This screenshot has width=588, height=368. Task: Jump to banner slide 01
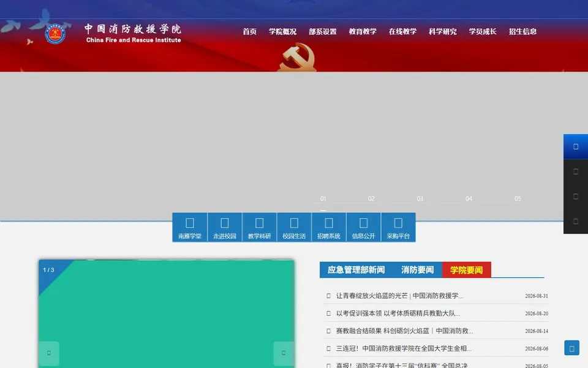[323, 199]
